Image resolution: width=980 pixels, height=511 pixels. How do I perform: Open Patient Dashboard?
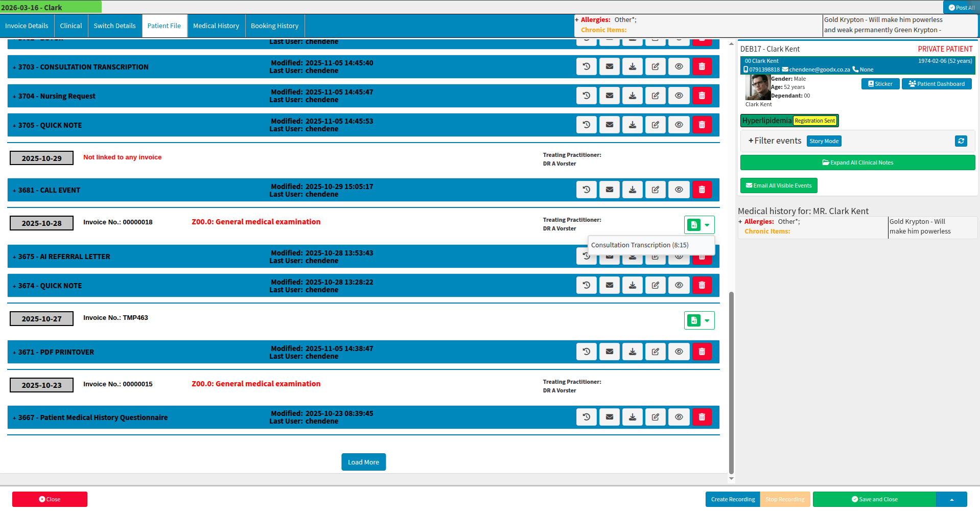tap(937, 84)
